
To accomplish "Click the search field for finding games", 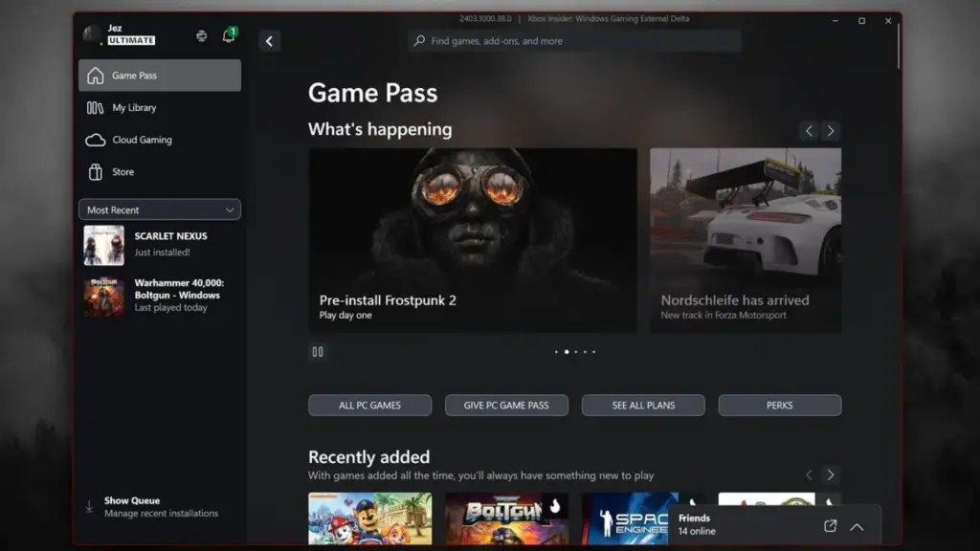I will tap(574, 41).
